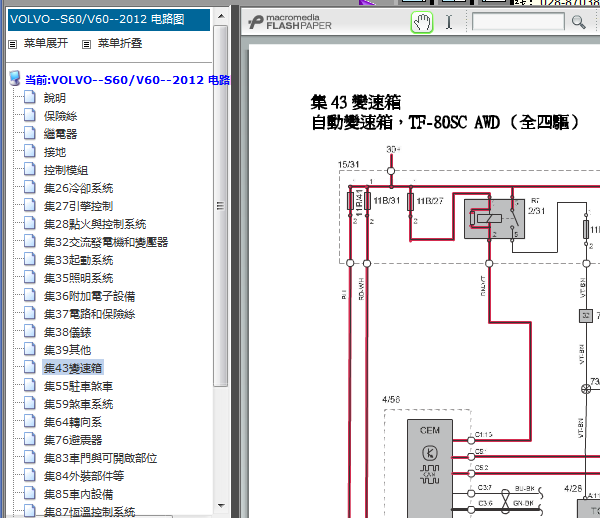
Task: Open the 說明 tree item
Action: (x=55, y=98)
